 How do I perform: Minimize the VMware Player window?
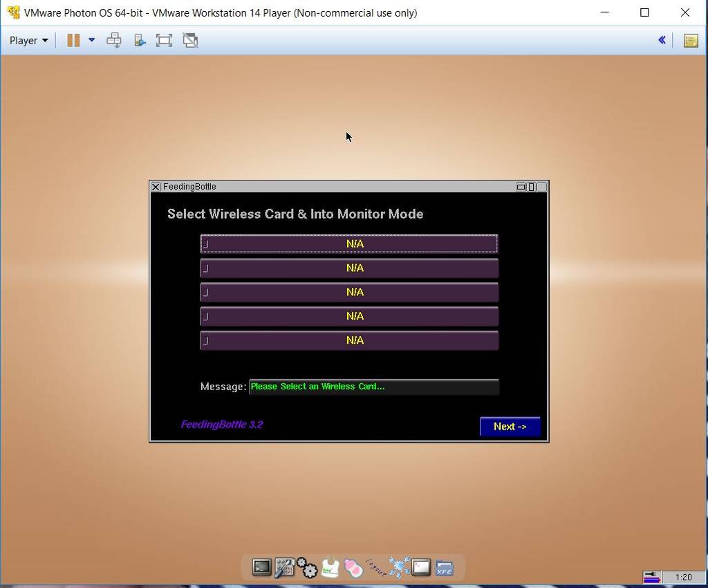coord(604,12)
